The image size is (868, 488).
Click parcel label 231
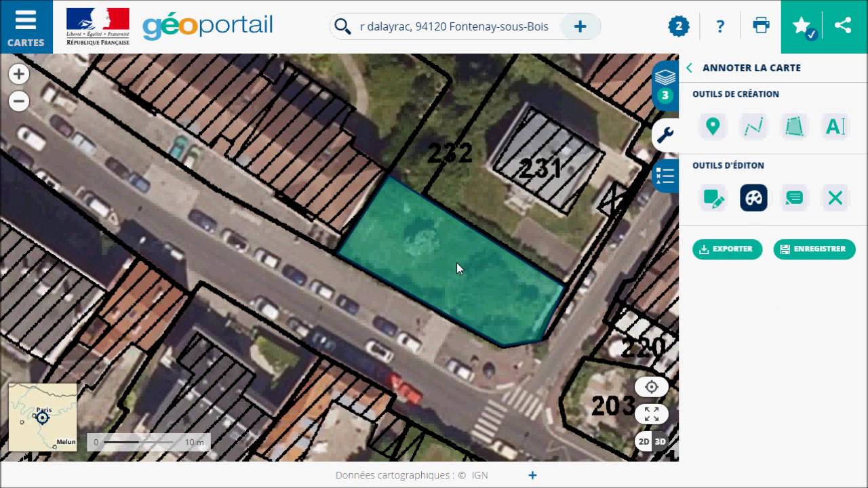pyautogui.click(x=540, y=167)
